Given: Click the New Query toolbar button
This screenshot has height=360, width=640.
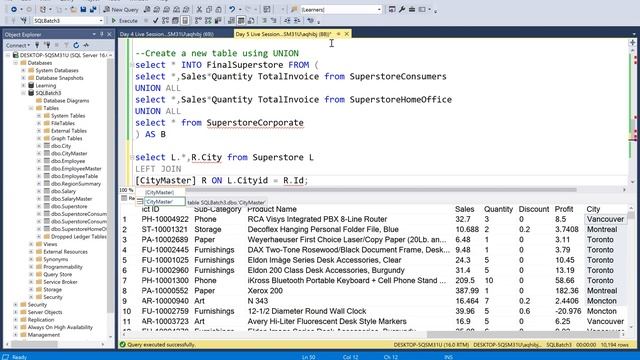Looking at the screenshot, I should 121,9.
